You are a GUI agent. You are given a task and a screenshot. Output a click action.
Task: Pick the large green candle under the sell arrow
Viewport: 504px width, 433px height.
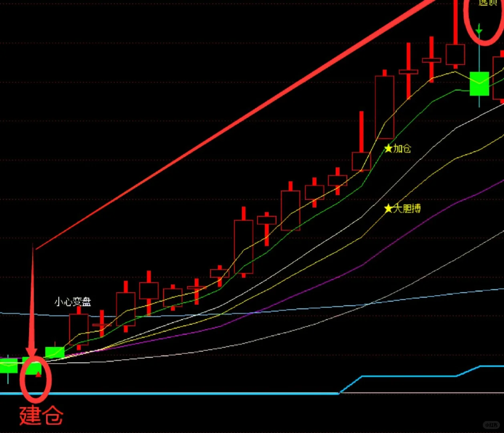pos(479,84)
